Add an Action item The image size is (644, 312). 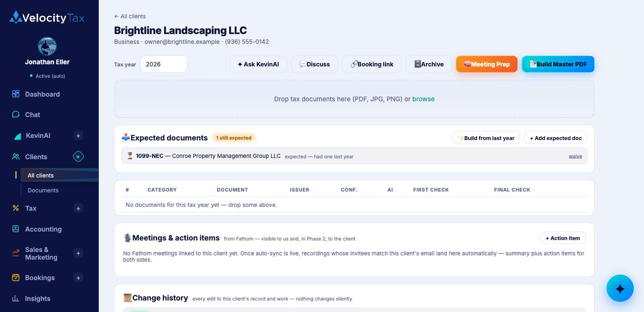(563, 238)
